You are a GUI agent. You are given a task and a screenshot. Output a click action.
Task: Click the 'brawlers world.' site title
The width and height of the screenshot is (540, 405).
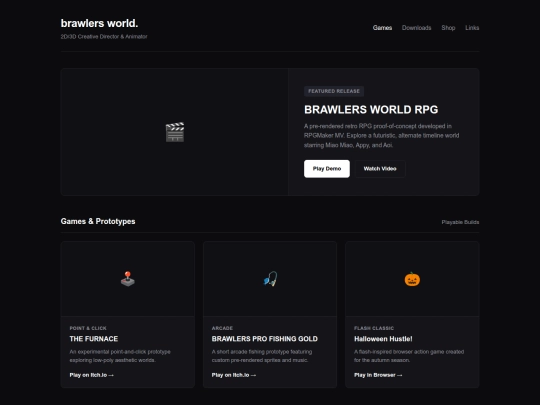(x=99, y=23)
